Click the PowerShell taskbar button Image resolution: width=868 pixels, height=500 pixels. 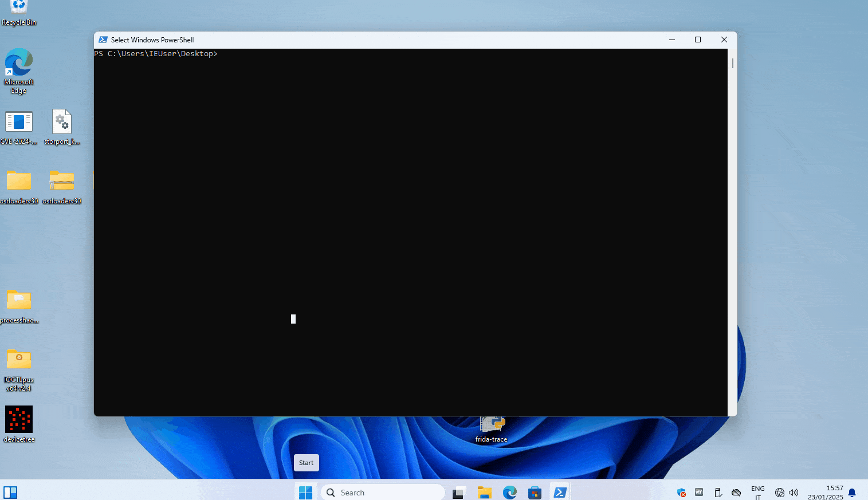point(560,493)
